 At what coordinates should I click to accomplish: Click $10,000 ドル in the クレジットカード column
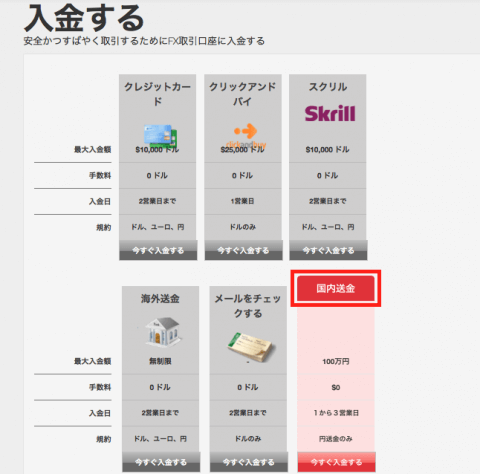pyautogui.click(x=157, y=150)
